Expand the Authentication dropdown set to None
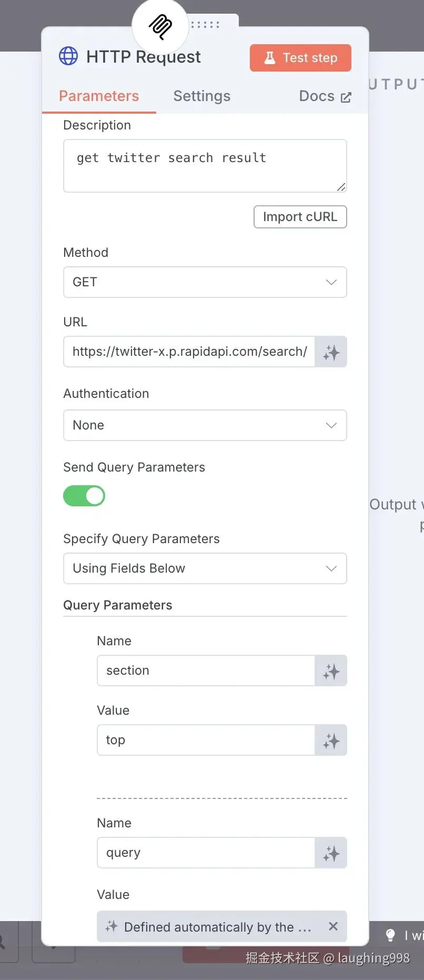 (205, 425)
